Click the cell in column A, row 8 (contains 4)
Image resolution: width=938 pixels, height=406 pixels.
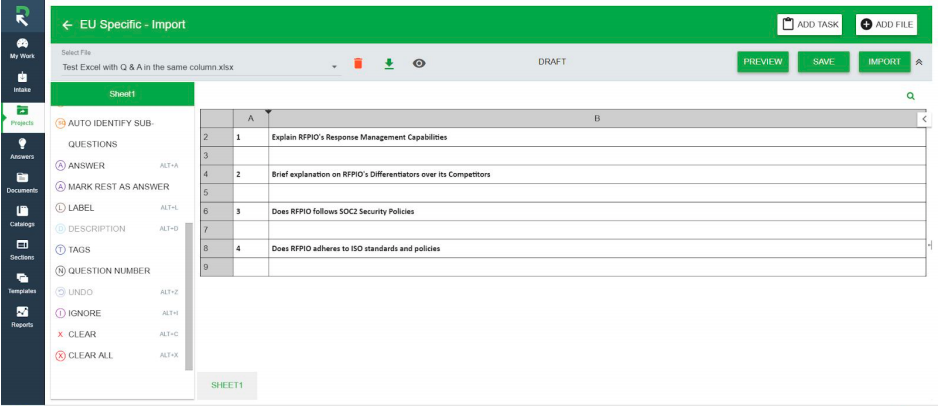click(251, 248)
